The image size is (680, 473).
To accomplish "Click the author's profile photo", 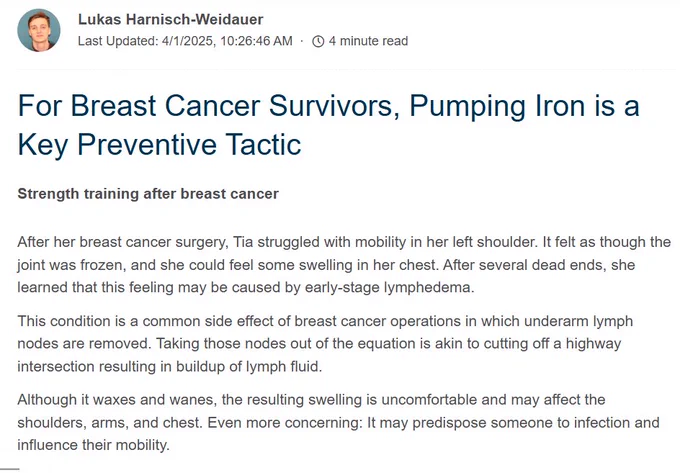I will [x=39, y=30].
